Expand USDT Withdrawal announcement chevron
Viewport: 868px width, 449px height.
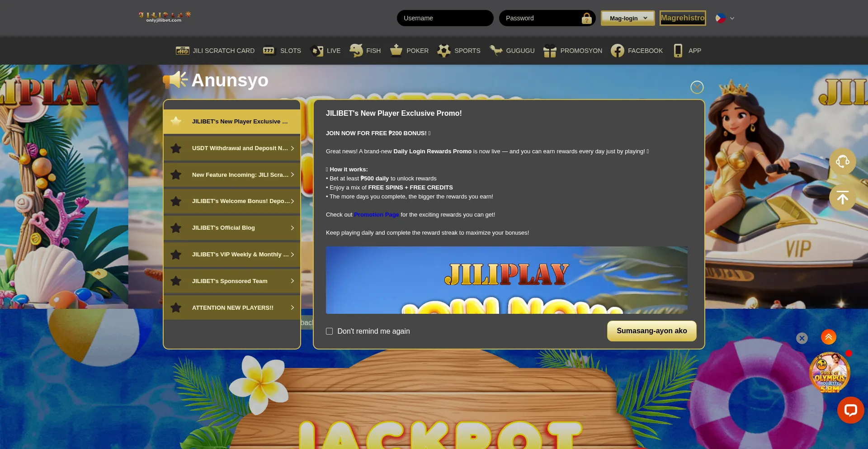(292, 148)
